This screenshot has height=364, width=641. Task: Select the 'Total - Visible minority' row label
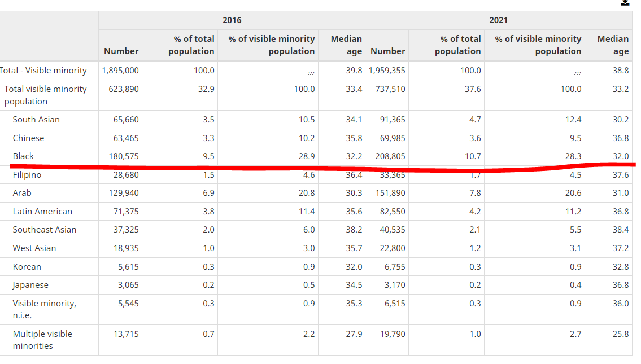(43, 71)
